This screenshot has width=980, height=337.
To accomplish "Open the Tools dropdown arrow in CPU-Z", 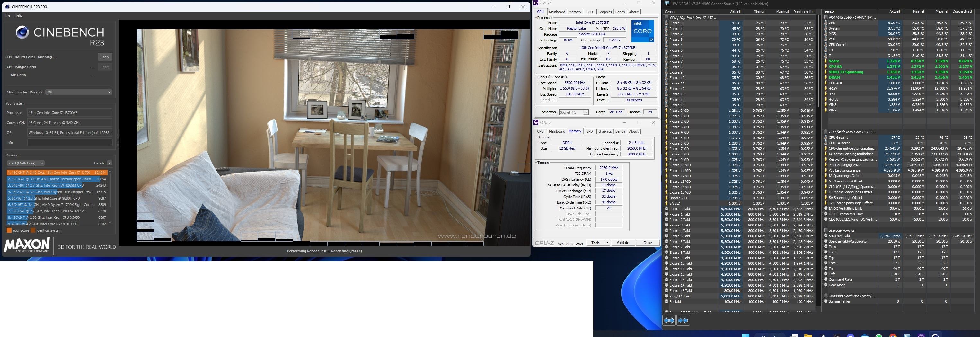I will click(607, 243).
